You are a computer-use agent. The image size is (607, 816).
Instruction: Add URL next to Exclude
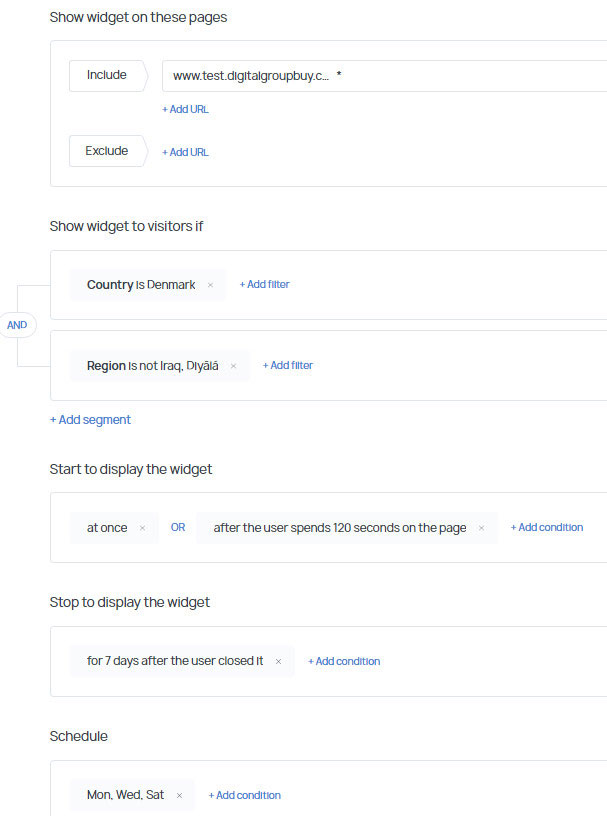185,152
